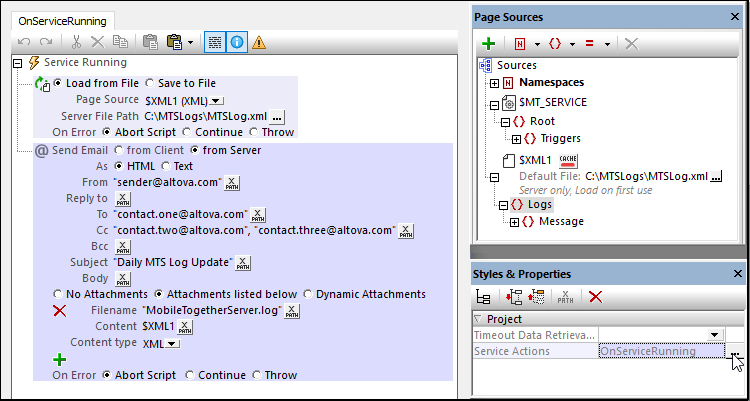Screen dimensions: 750x401
Task: Open the Page Source $XML1 dropdown
Action: point(217,100)
